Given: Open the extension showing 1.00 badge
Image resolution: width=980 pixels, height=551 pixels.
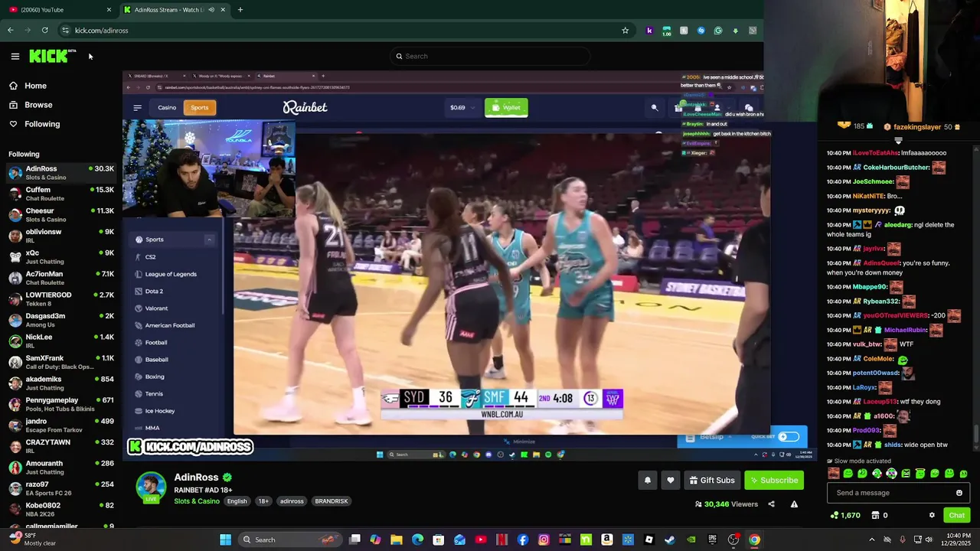Looking at the screenshot, I should coord(666,31).
